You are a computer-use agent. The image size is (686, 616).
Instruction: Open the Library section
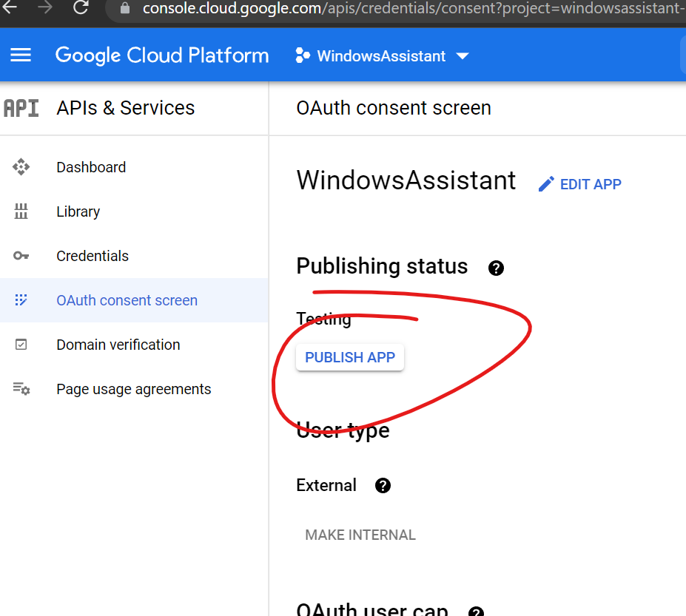click(78, 212)
